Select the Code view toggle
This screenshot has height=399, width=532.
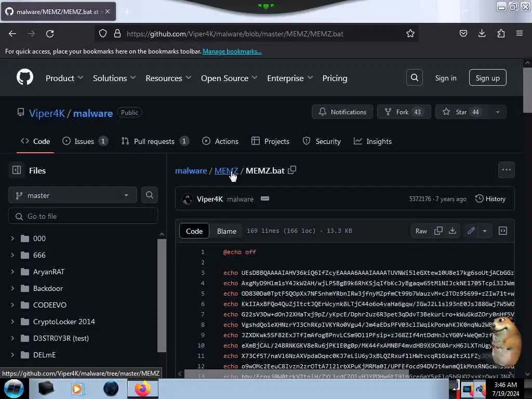tap(194, 231)
